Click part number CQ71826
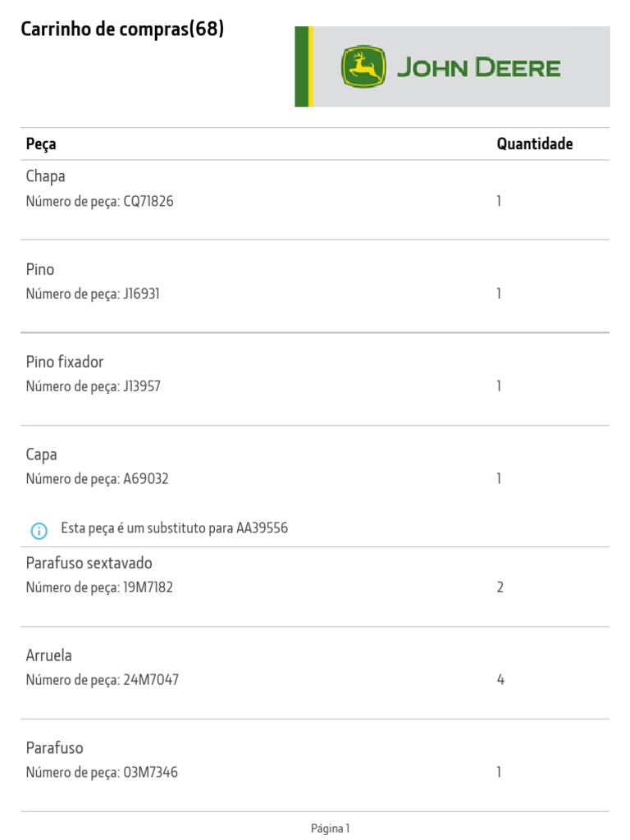Image resolution: width=630 pixels, height=840 pixels. click(x=148, y=201)
